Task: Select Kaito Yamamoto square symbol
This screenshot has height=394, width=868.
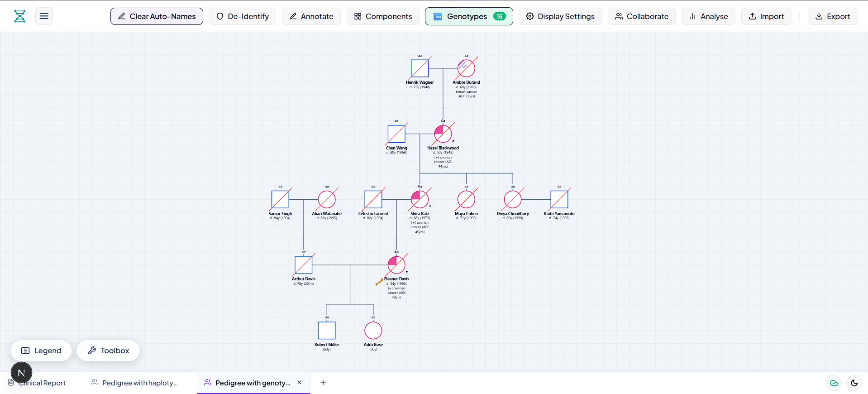Action: click(x=559, y=199)
